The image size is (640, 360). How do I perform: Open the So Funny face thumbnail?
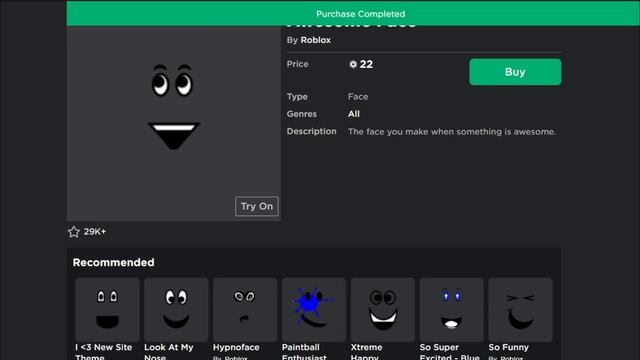click(x=520, y=310)
